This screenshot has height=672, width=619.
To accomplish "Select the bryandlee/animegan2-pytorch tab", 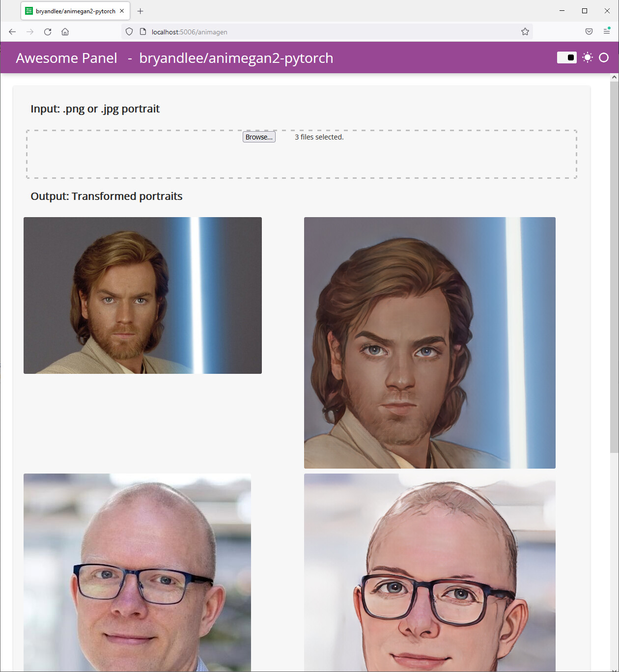I will tap(75, 11).
